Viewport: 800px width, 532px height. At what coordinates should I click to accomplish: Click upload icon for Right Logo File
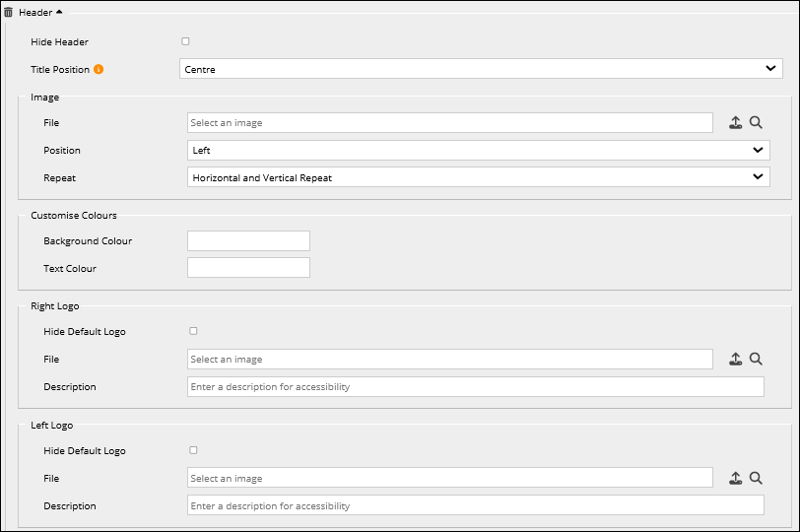click(x=735, y=360)
